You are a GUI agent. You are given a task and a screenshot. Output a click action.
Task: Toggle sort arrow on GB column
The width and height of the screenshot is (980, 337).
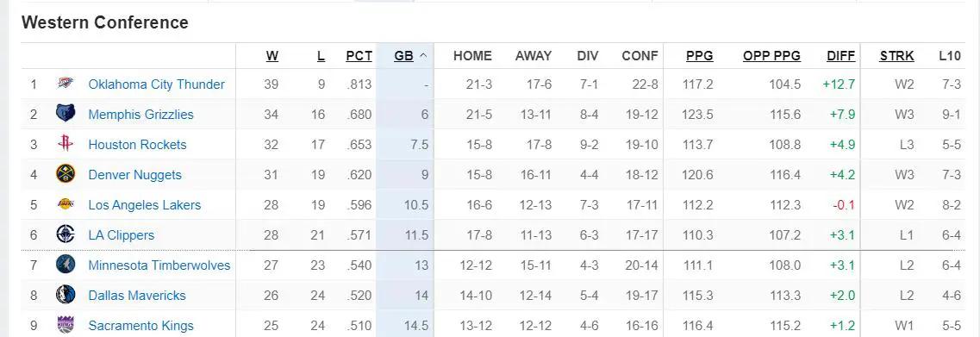coord(423,56)
